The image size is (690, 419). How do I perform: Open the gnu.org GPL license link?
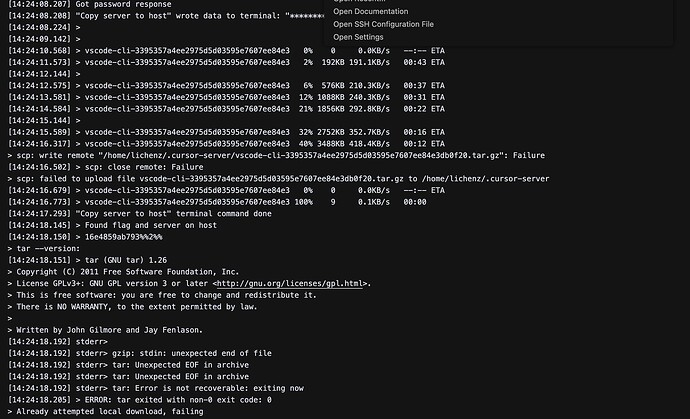[x=290, y=283]
